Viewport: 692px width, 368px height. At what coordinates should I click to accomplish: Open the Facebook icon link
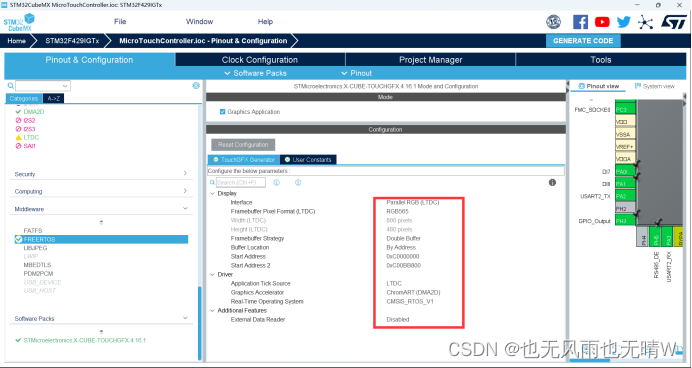(x=580, y=22)
